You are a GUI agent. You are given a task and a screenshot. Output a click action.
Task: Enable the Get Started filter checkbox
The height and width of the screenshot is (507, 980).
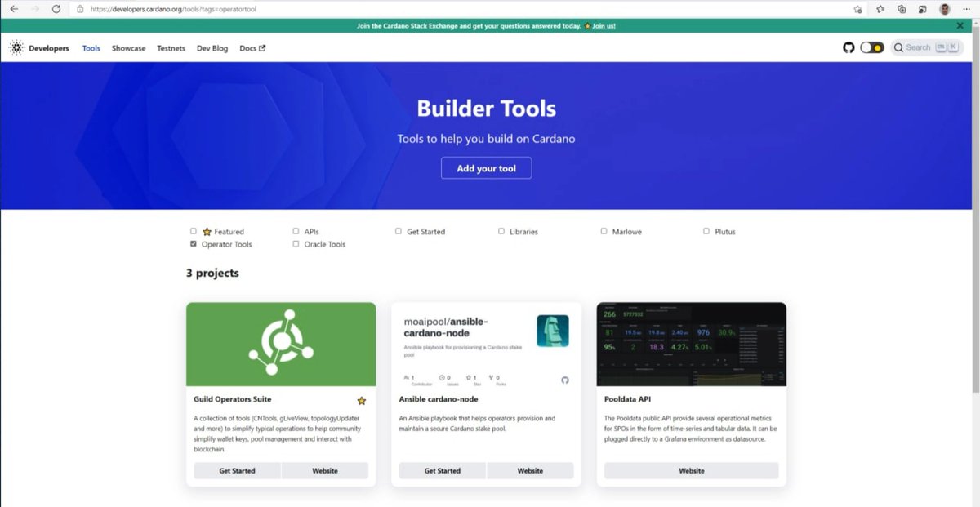399,231
